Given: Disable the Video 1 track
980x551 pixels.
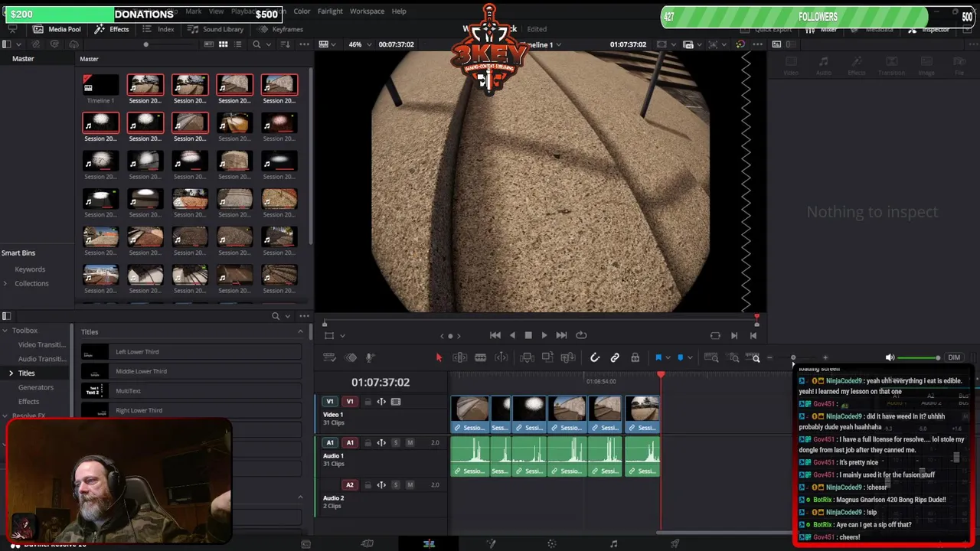Looking at the screenshot, I should point(396,401).
